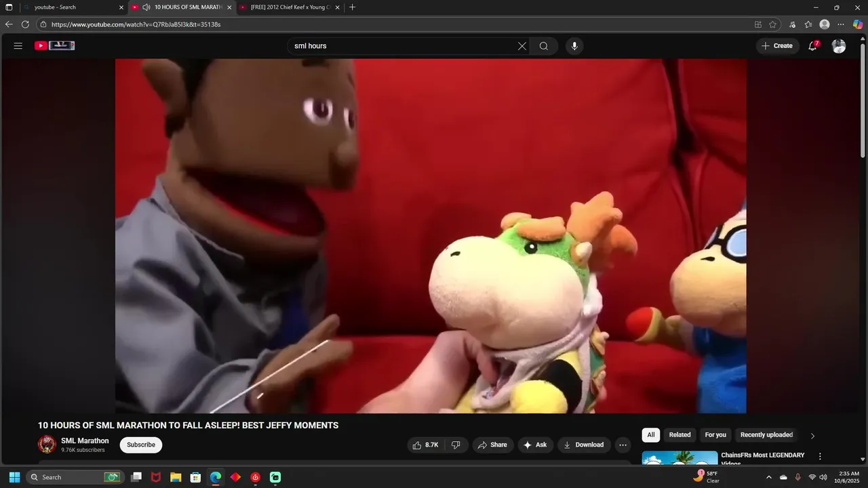Open a new browser tab
This screenshot has height=488, width=868.
(x=352, y=7)
